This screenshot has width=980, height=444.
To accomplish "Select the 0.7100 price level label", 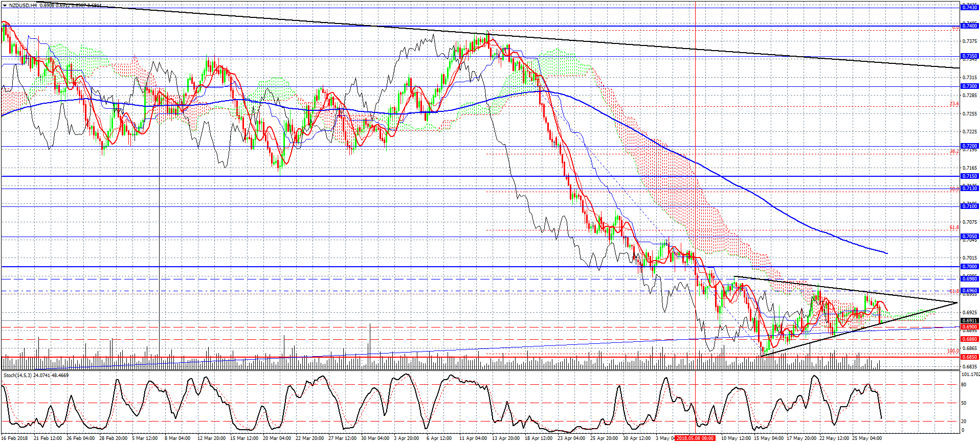I will coord(970,206).
